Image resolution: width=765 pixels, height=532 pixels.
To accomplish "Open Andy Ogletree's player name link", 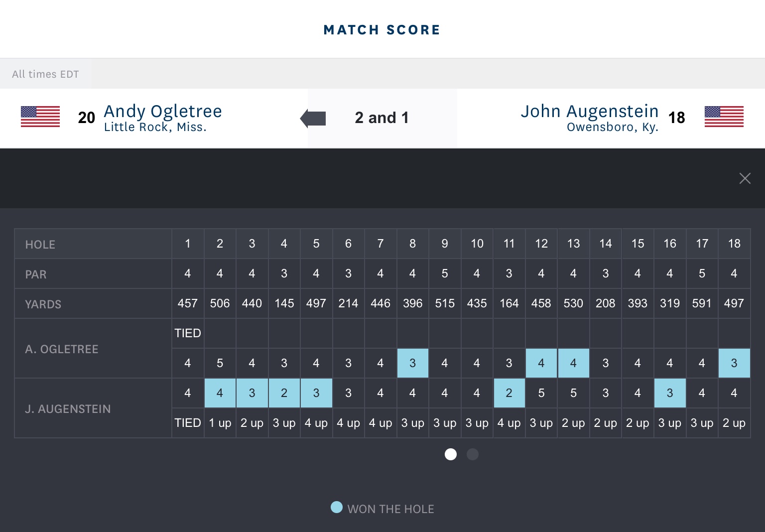I will coord(162,111).
